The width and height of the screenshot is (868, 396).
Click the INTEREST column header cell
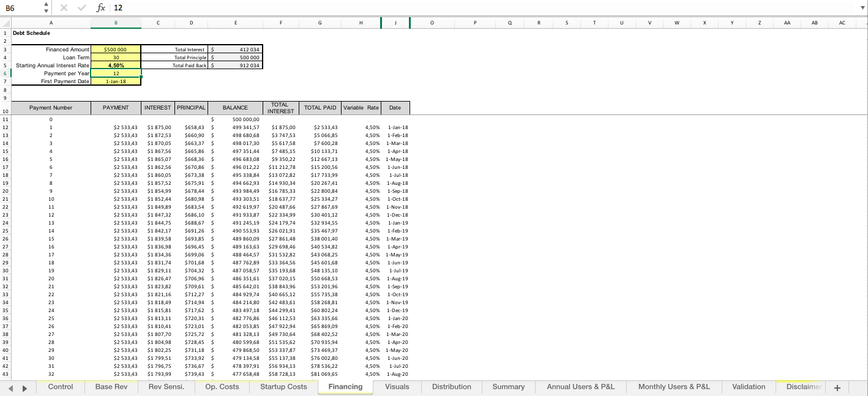click(158, 108)
